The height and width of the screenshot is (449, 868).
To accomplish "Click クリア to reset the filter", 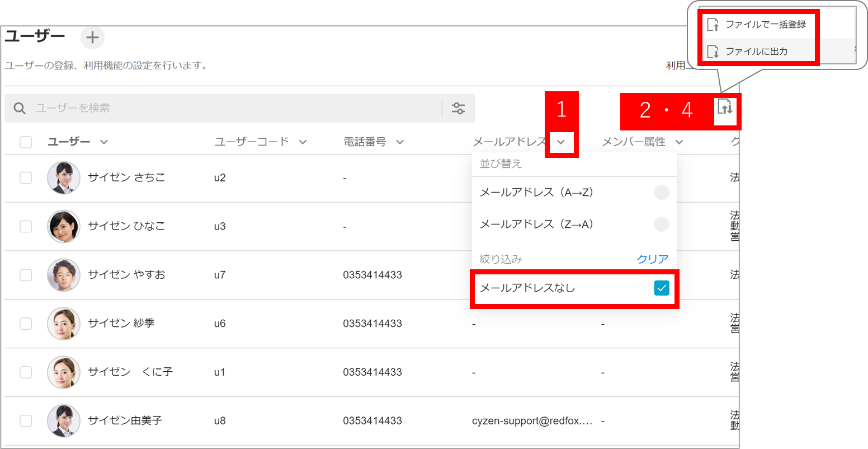I will tap(653, 259).
